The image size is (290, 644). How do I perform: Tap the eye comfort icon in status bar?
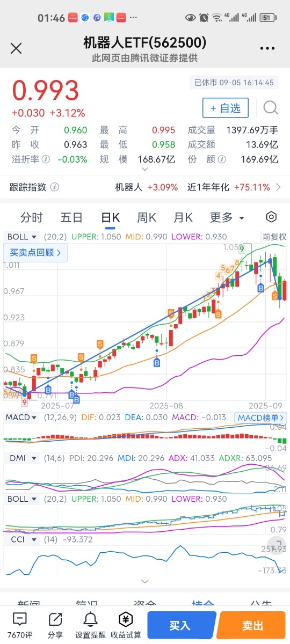coord(190,18)
